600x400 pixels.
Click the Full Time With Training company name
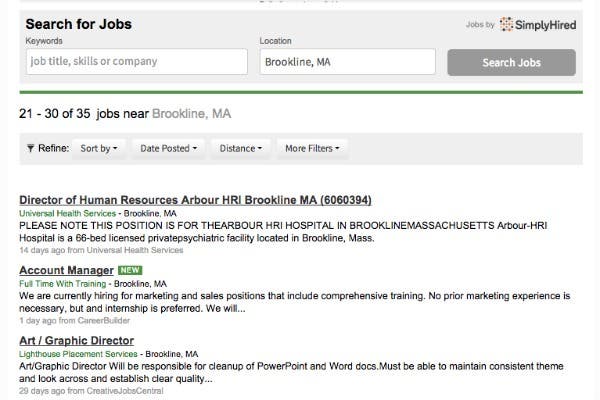(63, 284)
